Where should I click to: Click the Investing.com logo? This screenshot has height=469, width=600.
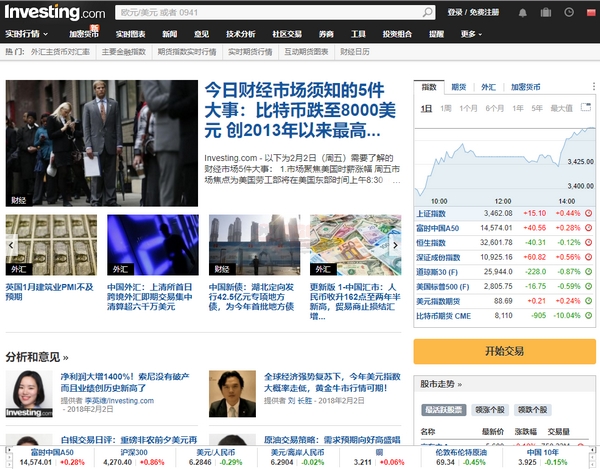click(x=55, y=12)
